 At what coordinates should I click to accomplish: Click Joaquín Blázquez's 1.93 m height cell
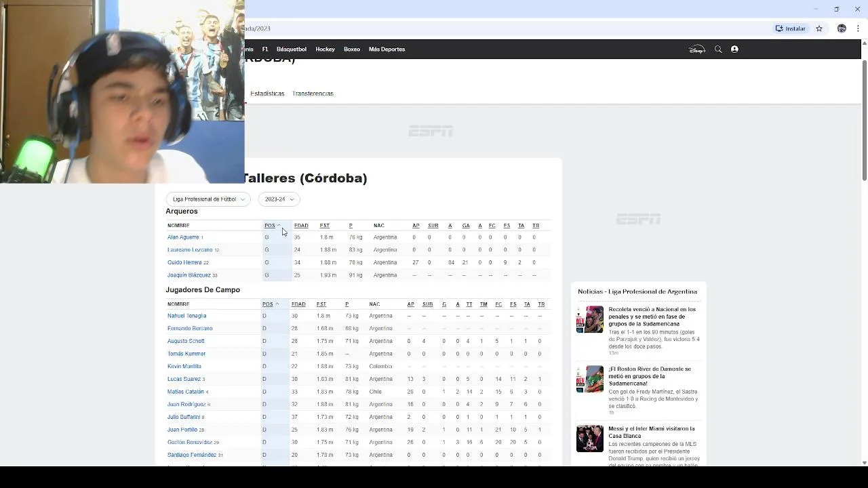[x=328, y=275]
